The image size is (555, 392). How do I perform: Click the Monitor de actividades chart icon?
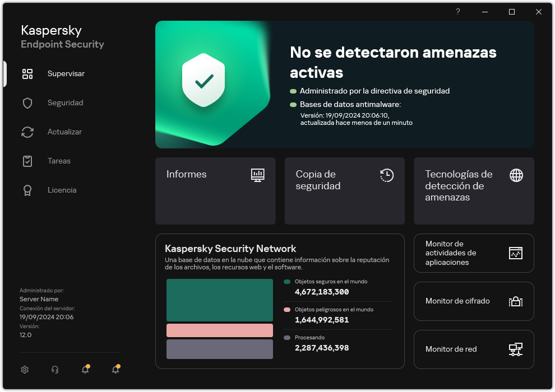point(515,253)
